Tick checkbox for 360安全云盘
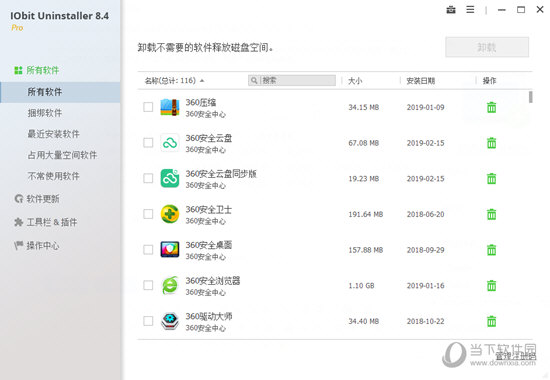Viewport: 550px width, 380px height. (x=148, y=143)
